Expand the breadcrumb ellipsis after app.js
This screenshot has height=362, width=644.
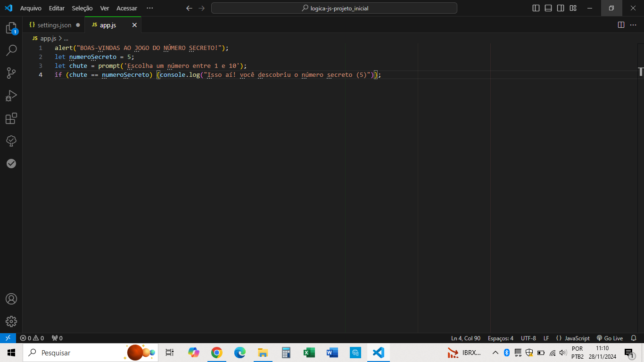click(x=66, y=39)
